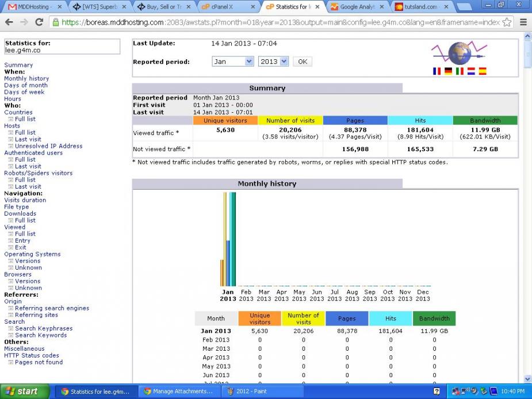Open the Referring search engines link
The width and height of the screenshot is (532, 399).
52,308
